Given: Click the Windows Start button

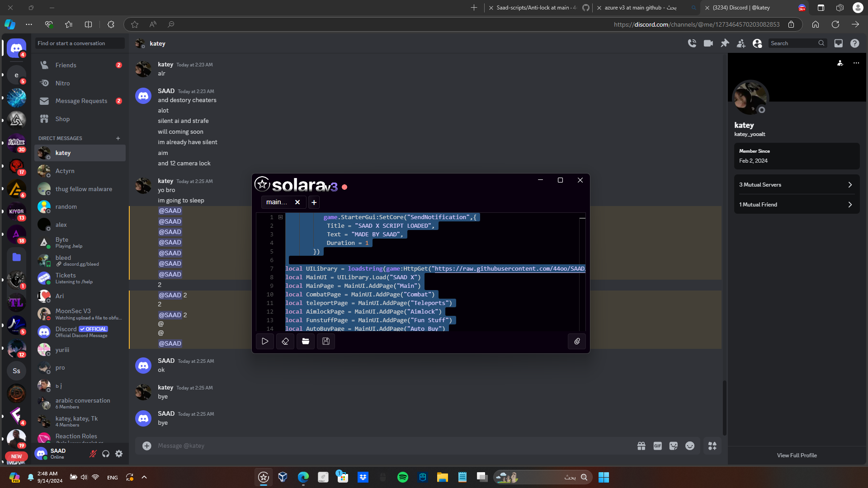Looking at the screenshot, I should [604, 477].
